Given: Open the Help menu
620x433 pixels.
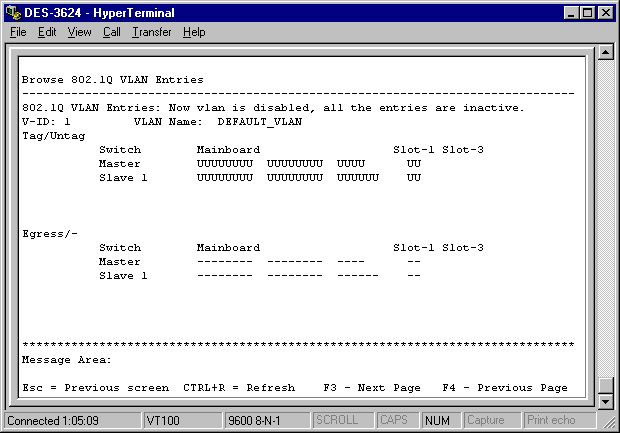Looking at the screenshot, I should (194, 32).
